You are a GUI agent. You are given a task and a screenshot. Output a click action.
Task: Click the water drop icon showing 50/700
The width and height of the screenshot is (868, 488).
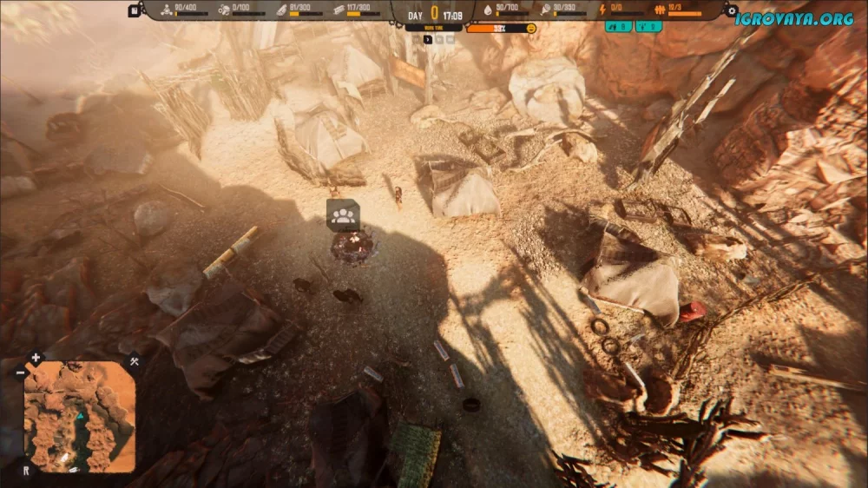(488, 10)
